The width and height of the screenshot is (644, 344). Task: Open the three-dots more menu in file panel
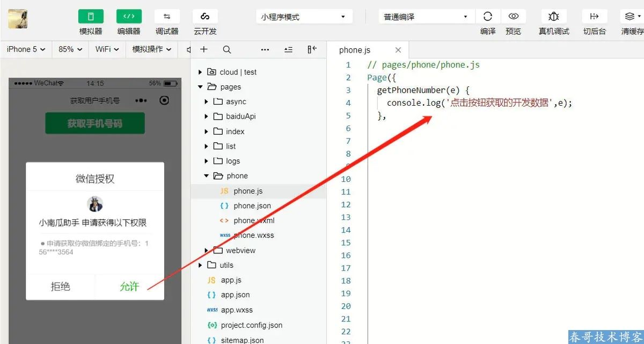265,49
